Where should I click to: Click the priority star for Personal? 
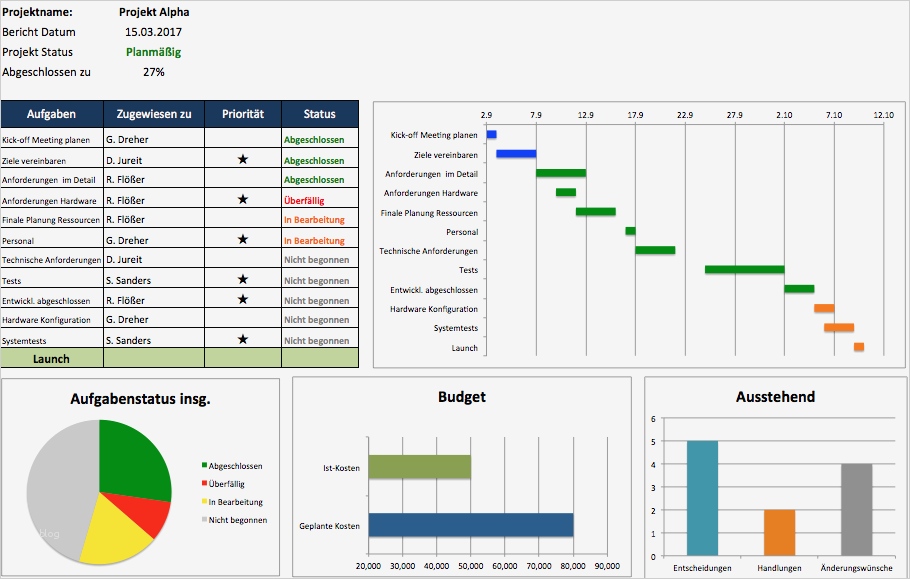click(242, 240)
